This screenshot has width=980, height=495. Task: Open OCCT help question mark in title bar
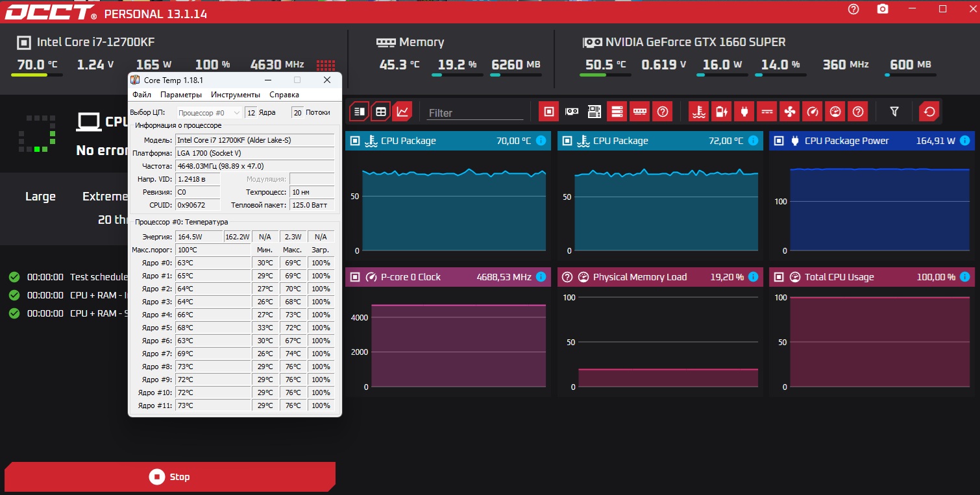click(853, 9)
